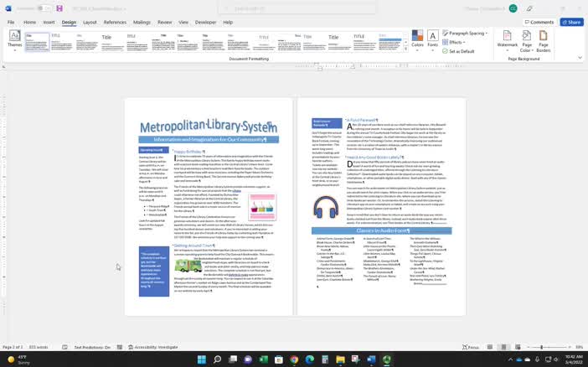Screen dimensions: 588x367
Task: Switch to the View tab
Action: click(183, 23)
